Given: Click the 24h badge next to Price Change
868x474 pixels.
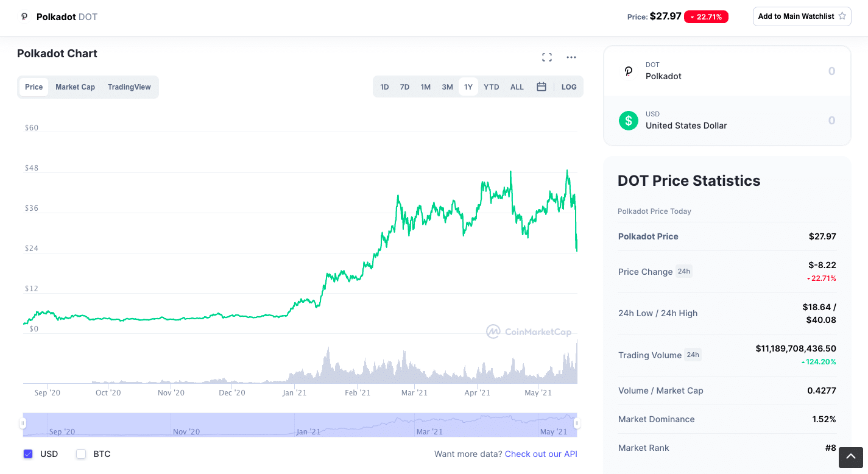Looking at the screenshot, I should tap(684, 271).
